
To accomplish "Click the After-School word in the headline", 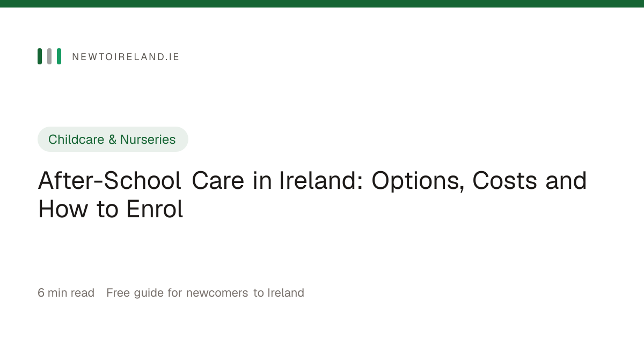I will click(x=109, y=181).
